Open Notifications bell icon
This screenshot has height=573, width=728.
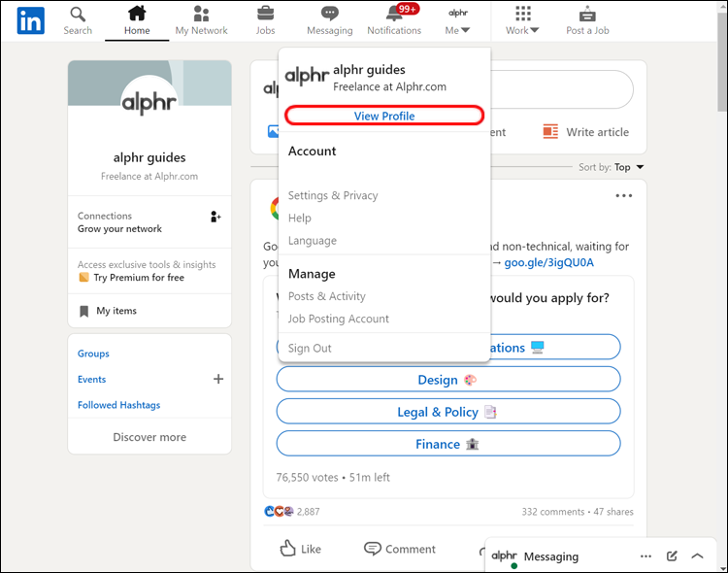point(394,13)
